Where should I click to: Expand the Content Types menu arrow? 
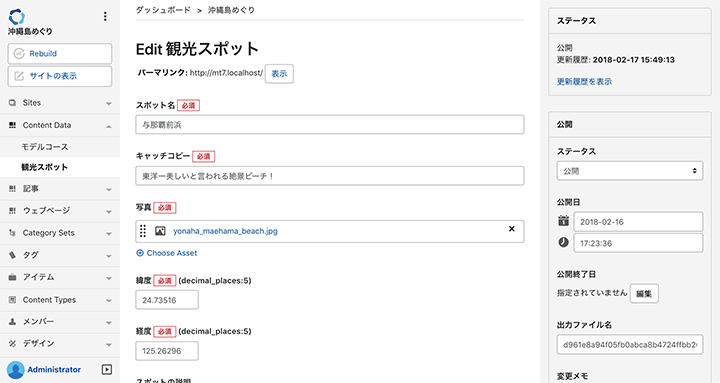[109, 301]
